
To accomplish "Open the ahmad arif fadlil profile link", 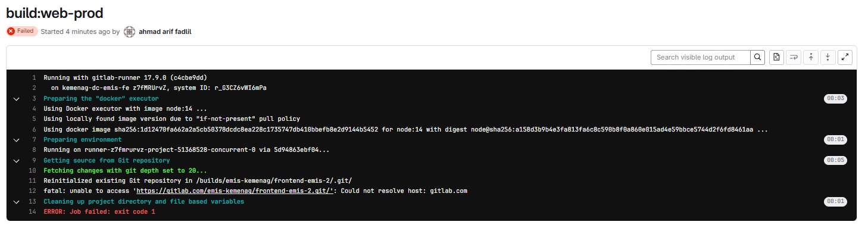I will point(165,32).
